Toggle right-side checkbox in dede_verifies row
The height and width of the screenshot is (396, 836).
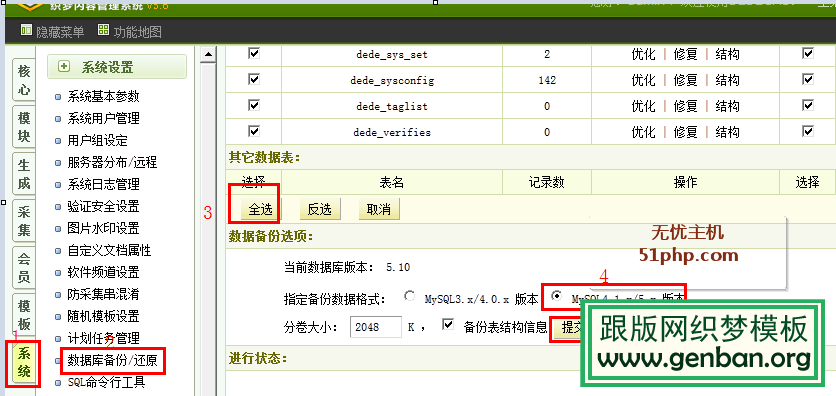pyautogui.click(x=808, y=131)
